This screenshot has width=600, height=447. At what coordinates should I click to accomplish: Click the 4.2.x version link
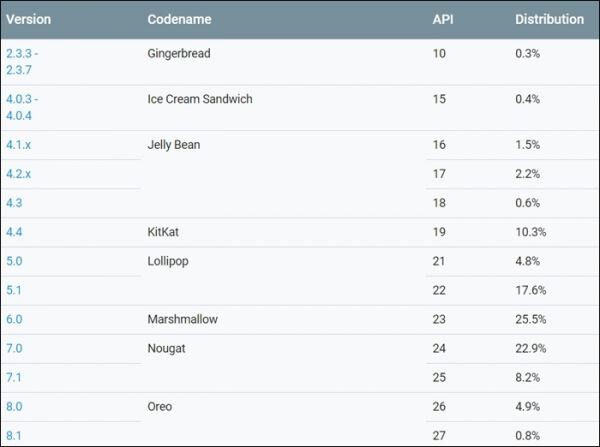[x=20, y=174]
